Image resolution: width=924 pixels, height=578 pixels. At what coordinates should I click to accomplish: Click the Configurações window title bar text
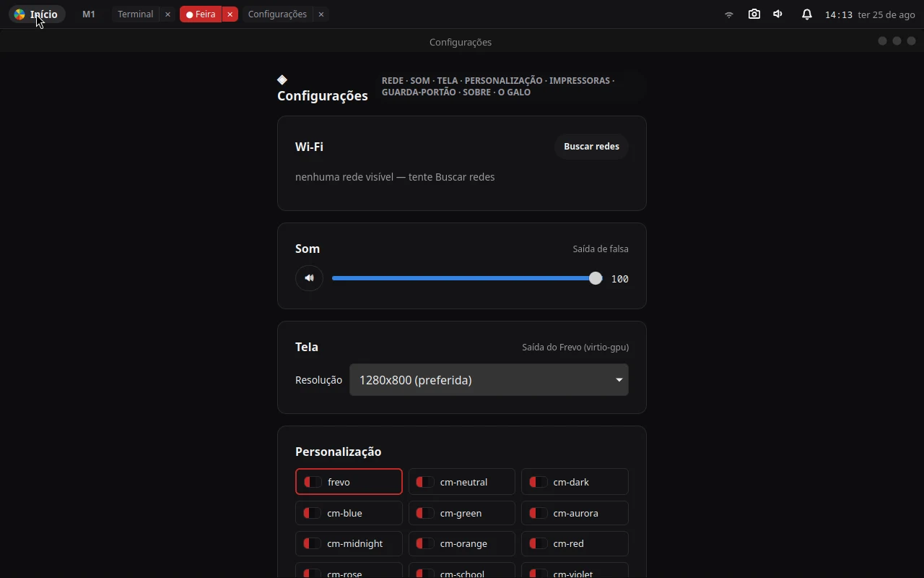[461, 42]
